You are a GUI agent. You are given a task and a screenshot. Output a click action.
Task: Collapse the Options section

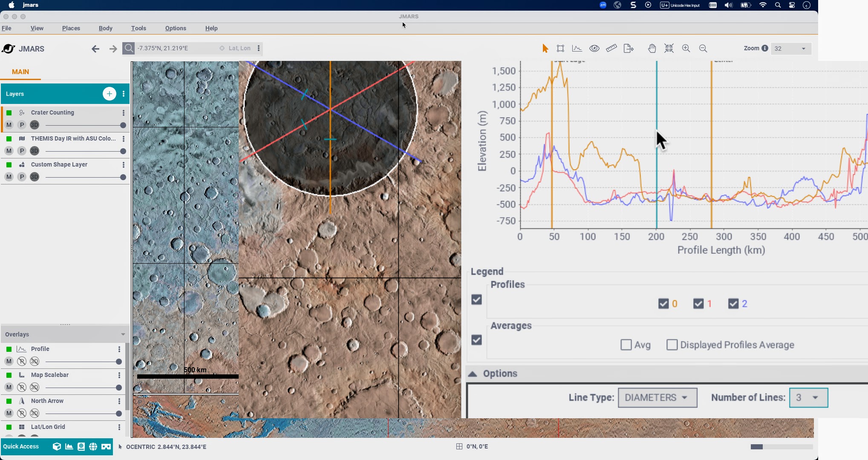[473, 374]
